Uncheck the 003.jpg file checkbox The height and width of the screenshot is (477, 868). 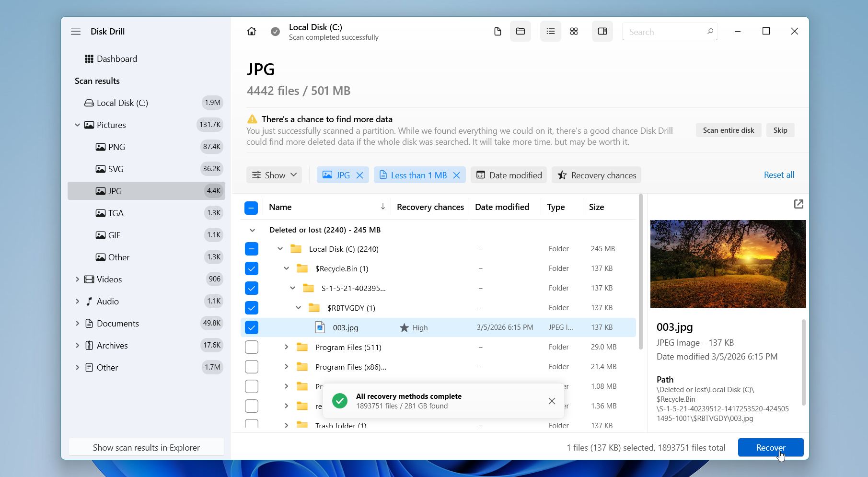click(252, 327)
